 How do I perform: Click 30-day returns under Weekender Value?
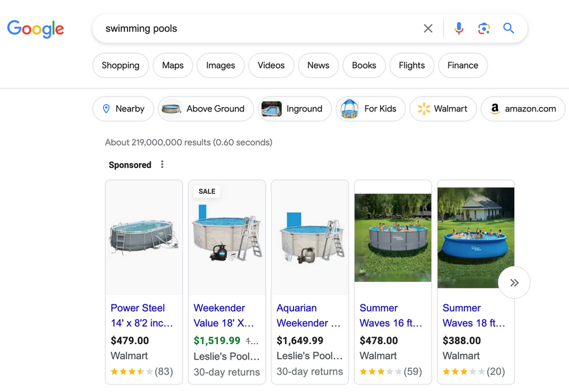tap(227, 372)
